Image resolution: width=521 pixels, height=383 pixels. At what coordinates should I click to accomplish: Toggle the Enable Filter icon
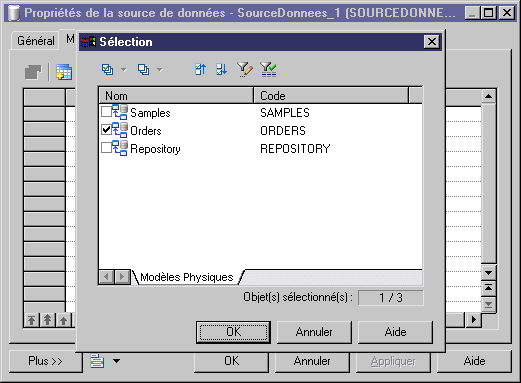click(x=268, y=69)
